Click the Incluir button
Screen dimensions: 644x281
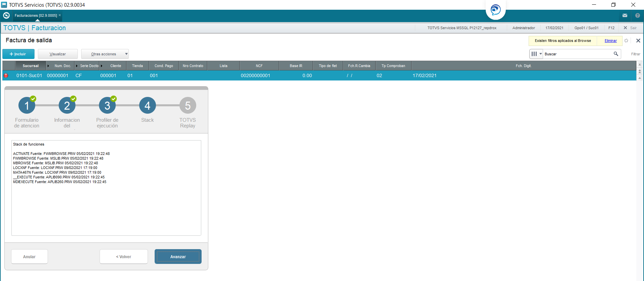18,54
